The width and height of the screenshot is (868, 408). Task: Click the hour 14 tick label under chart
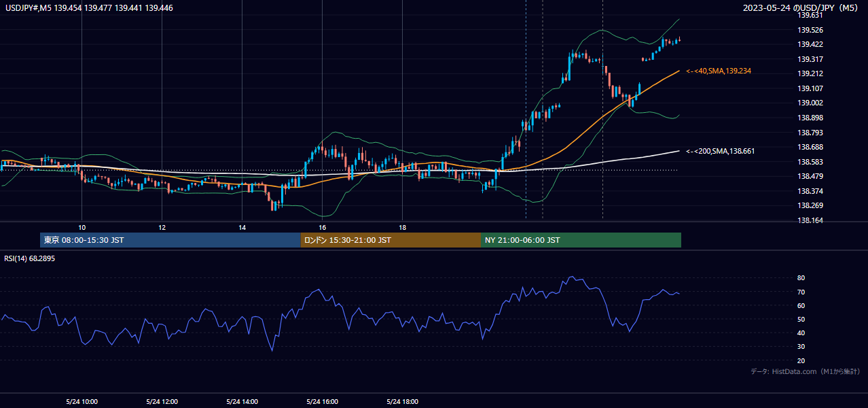pyautogui.click(x=242, y=227)
